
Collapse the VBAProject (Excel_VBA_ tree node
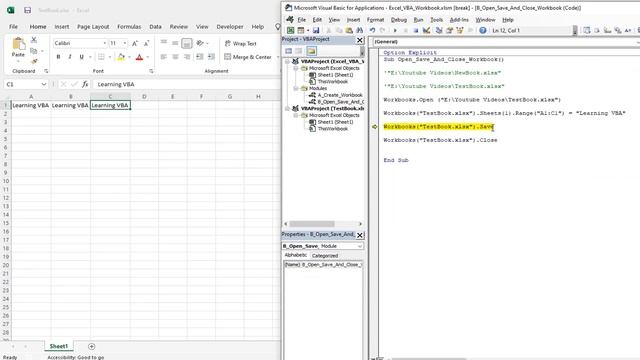click(287, 62)
